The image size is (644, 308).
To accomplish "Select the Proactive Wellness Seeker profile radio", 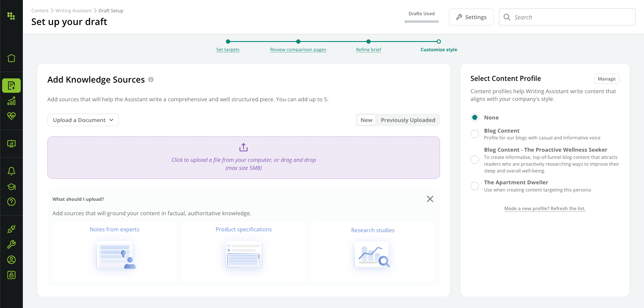I will 475,160.
